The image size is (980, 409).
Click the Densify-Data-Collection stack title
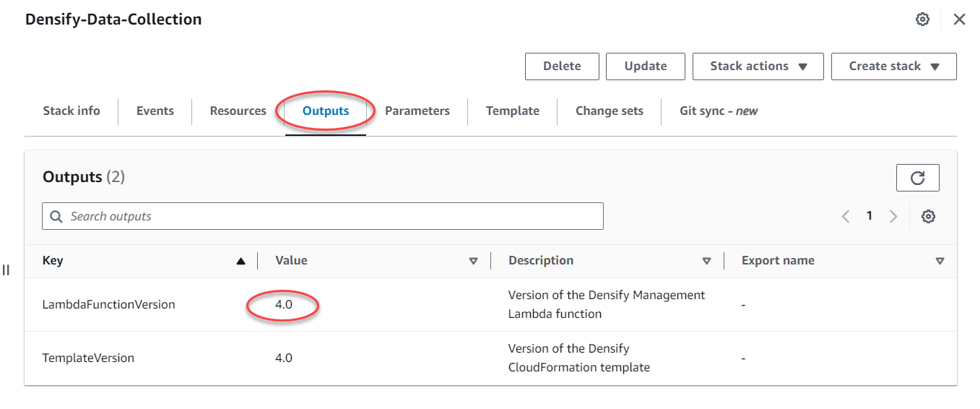tap(113, 20)
